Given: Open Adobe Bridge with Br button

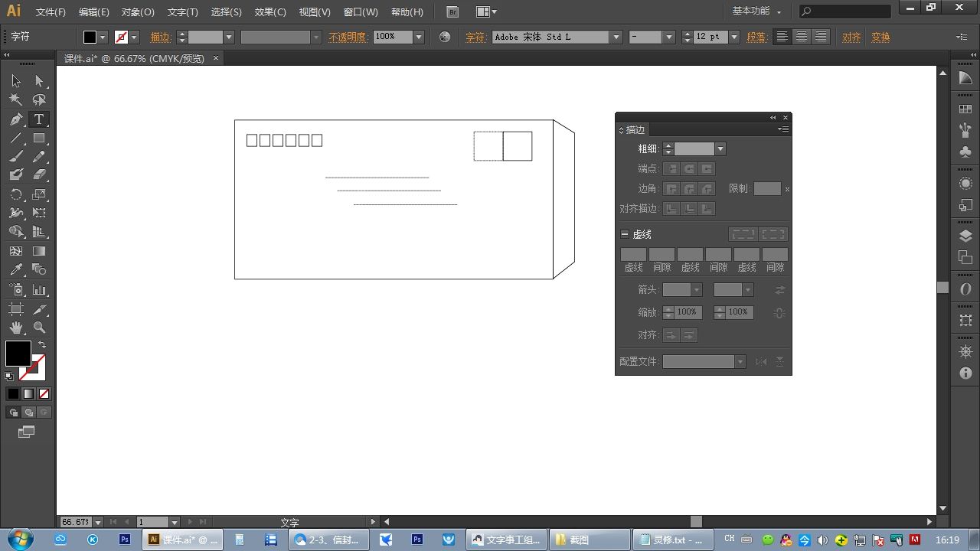Looking at the screenshot, I should 453,11.
